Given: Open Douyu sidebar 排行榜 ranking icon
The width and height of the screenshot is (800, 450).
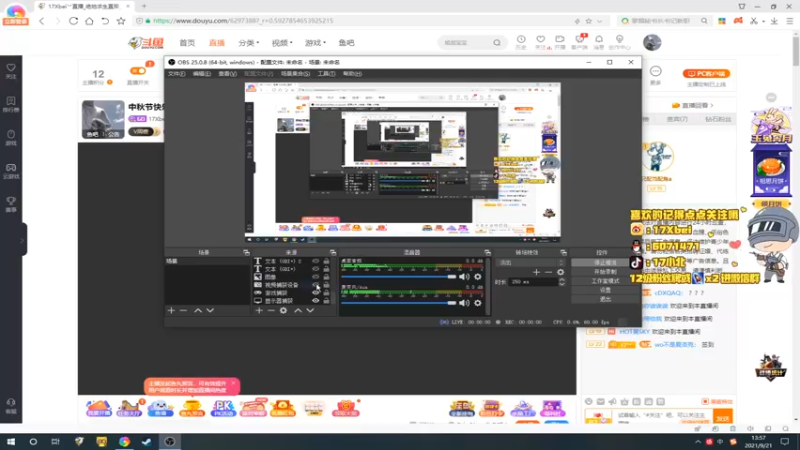Looking at the screenshot, I should pos(11,104).
